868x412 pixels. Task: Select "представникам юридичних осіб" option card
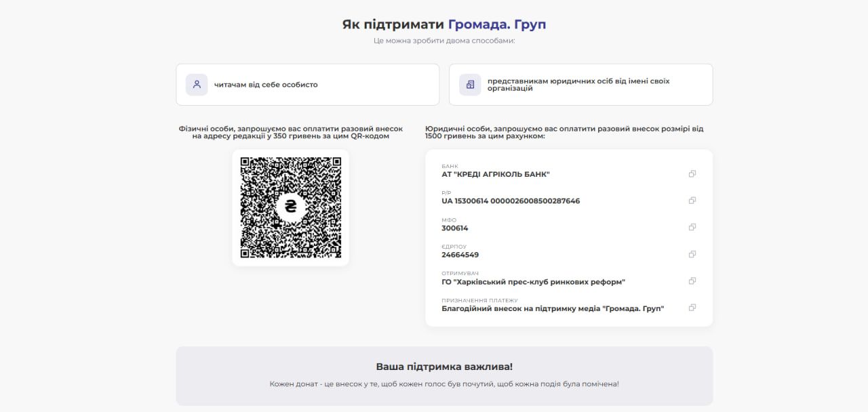[x=580, y=85]
